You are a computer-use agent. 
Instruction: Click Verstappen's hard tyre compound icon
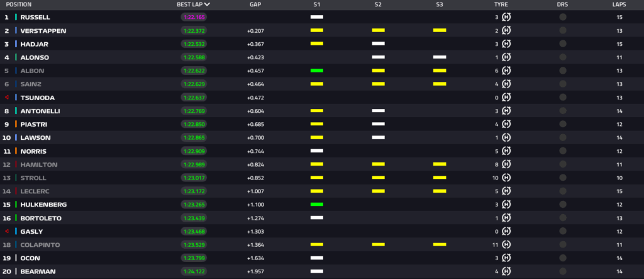pos(506,30)
